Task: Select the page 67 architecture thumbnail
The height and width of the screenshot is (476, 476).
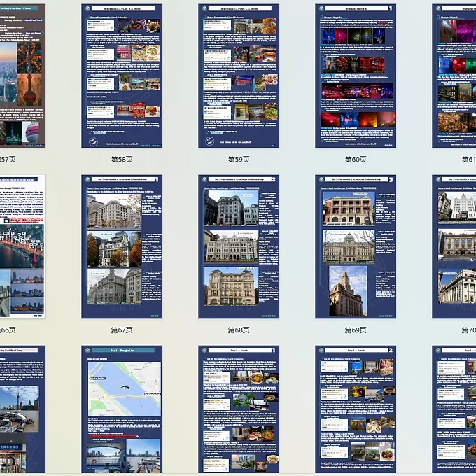Action: coord(122,246)
